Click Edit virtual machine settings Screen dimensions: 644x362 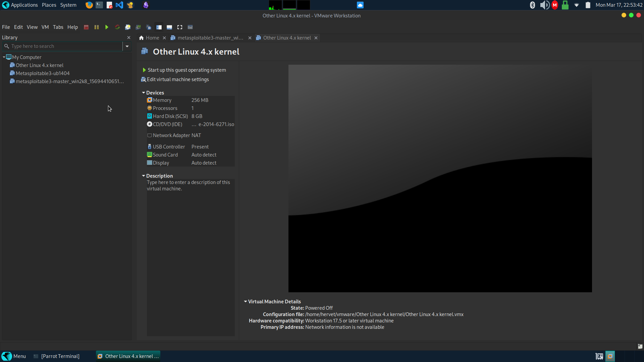pos(178,79)
